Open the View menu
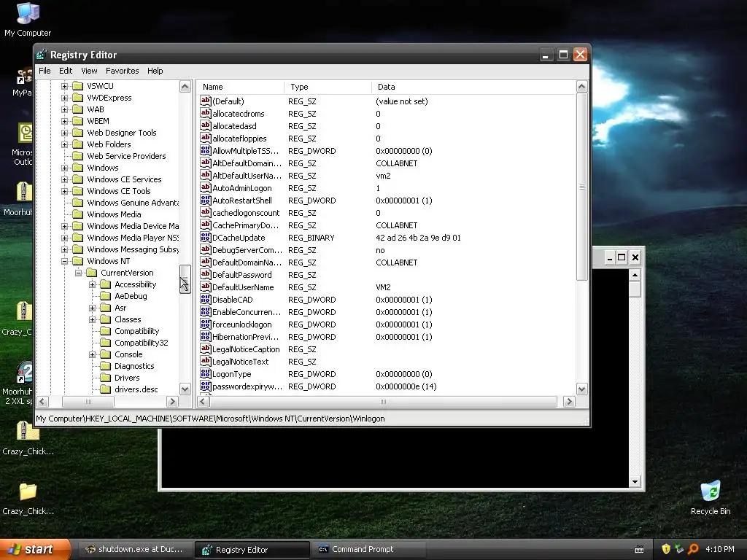 click(x=89, y=71)
